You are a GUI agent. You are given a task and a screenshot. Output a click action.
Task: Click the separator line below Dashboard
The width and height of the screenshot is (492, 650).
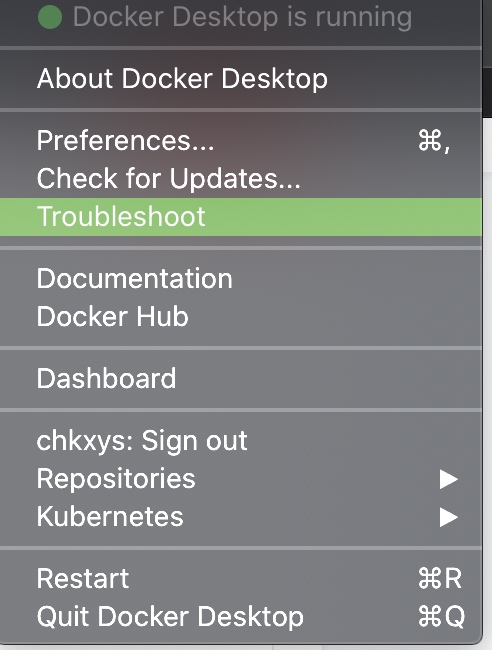tap(241, 410)
